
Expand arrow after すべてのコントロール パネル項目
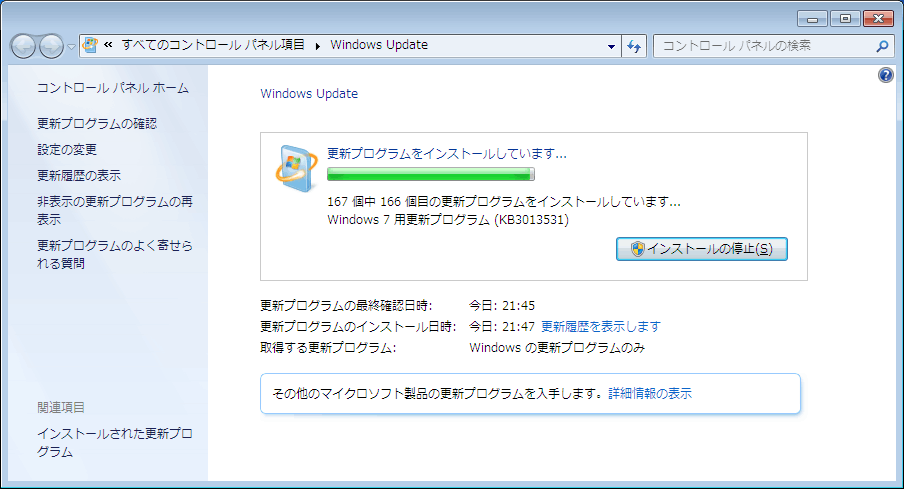pyautogui.click(x=318, y=46)
